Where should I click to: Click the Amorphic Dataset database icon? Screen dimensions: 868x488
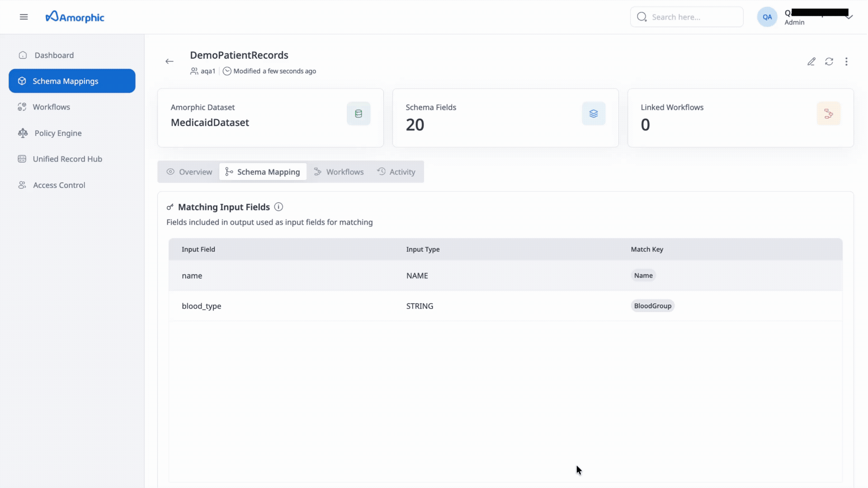[359, 114]
